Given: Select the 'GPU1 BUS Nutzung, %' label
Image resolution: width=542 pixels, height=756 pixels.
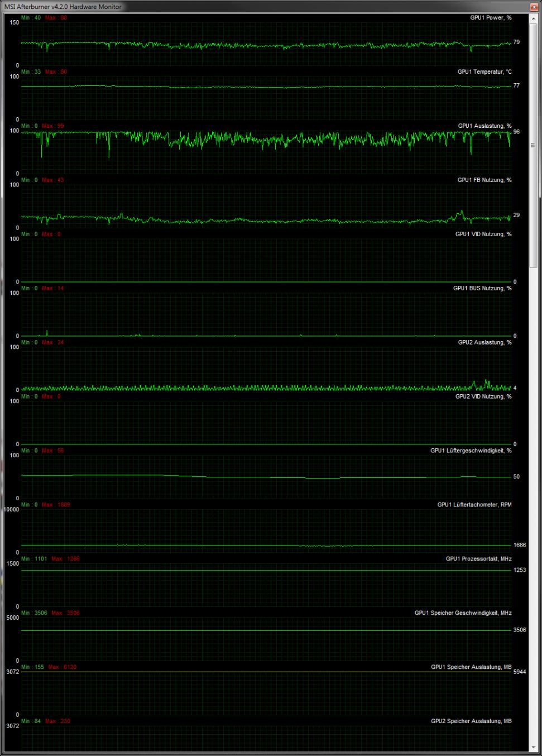Looking at the screenshot, I should coord(482,289).
